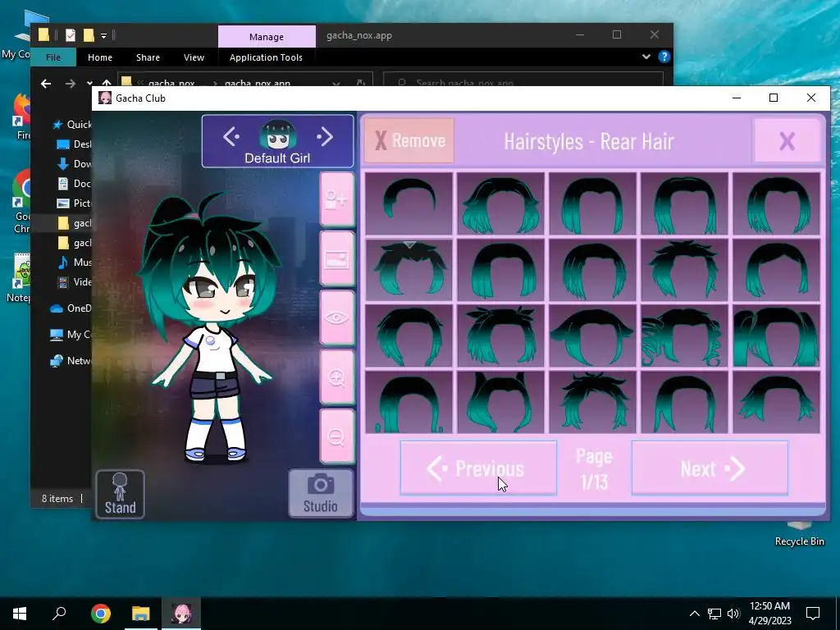Viewport: 840px width, 630px height.
Task: Open File Explorer from the taskbar
Action: 141,614
